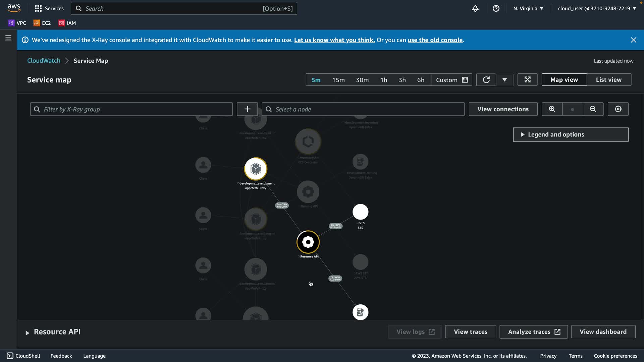Open the refresh interval dropdown arrow

504,80
